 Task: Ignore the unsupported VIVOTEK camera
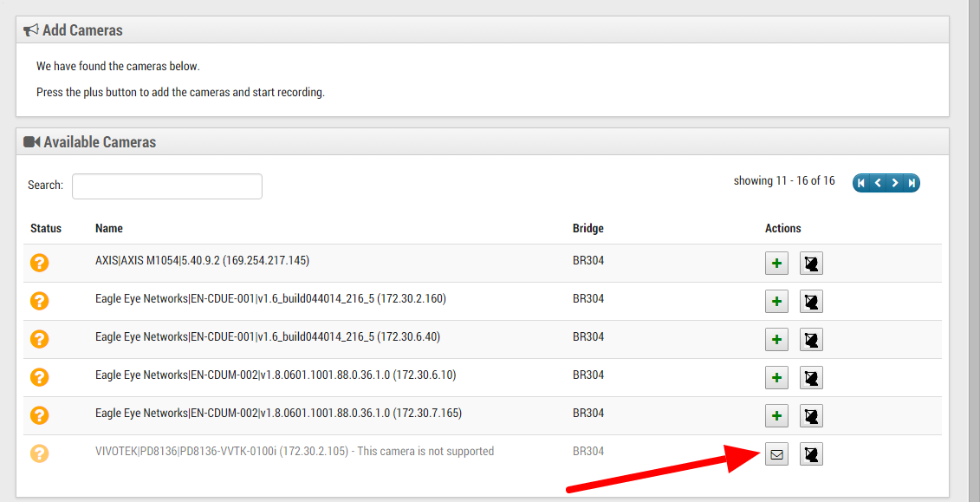pos(811,453)
